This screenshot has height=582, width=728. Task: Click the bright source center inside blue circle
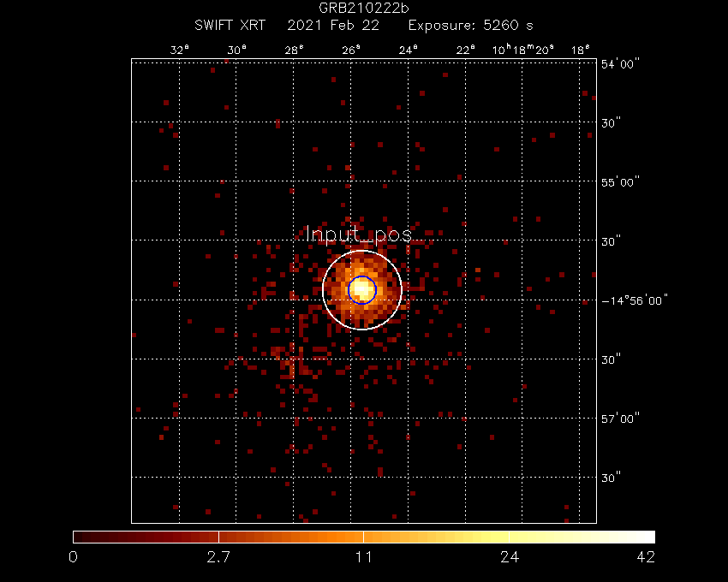click(x=362, y=289)
